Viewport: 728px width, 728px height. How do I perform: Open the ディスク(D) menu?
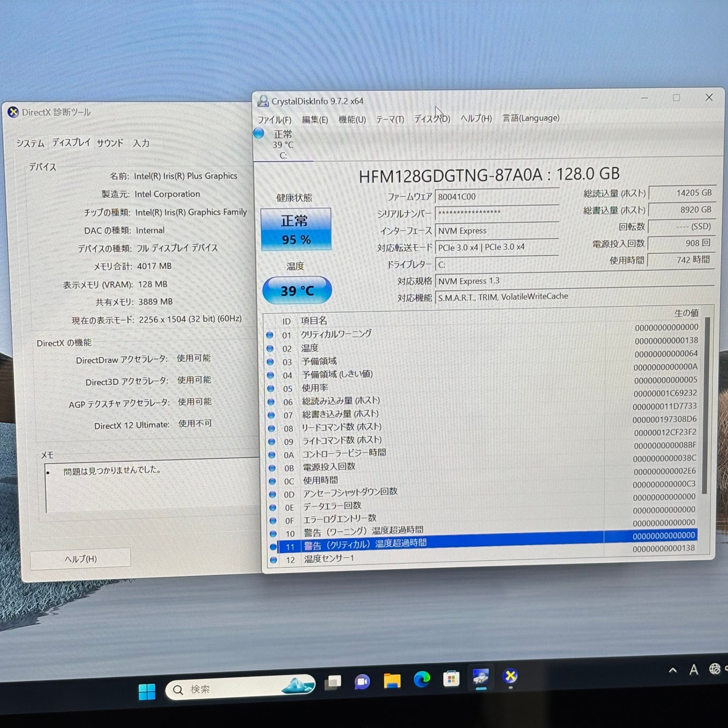click(x=432, y=119)
